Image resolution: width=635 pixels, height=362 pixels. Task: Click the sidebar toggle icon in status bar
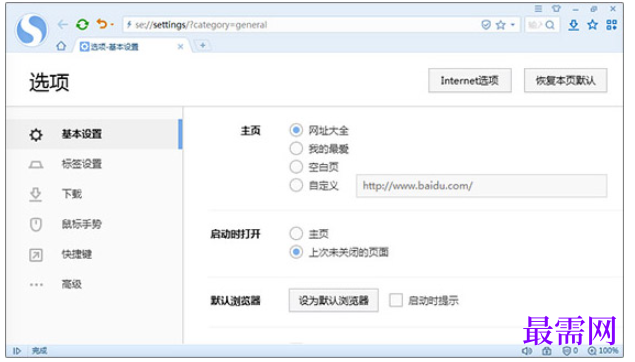click(x=17, y=351)
